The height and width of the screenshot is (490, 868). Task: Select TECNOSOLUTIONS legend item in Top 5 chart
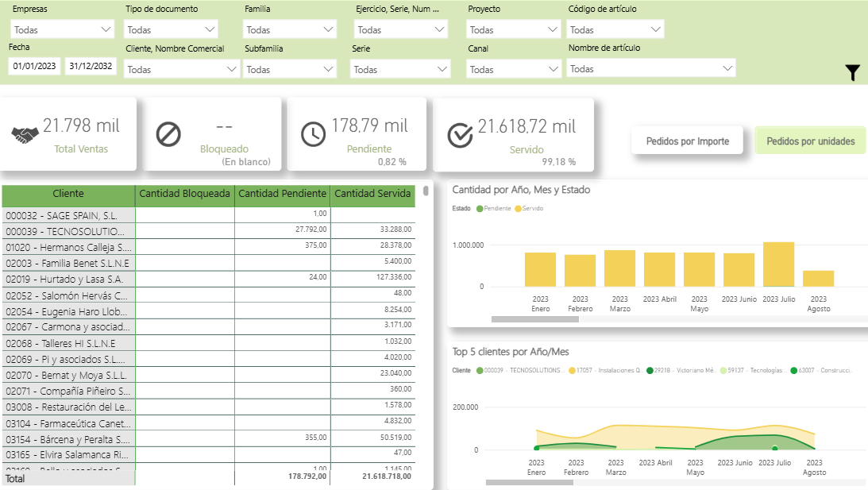(x=480, y=370)
